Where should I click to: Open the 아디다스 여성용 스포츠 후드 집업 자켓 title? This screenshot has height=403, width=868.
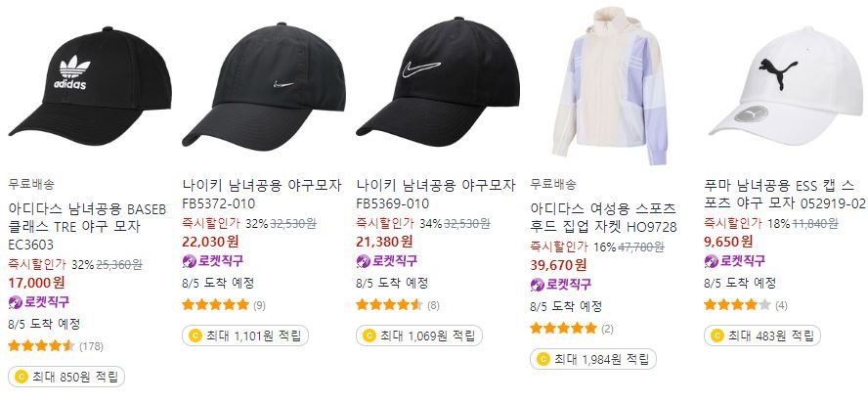pos(603,217)
